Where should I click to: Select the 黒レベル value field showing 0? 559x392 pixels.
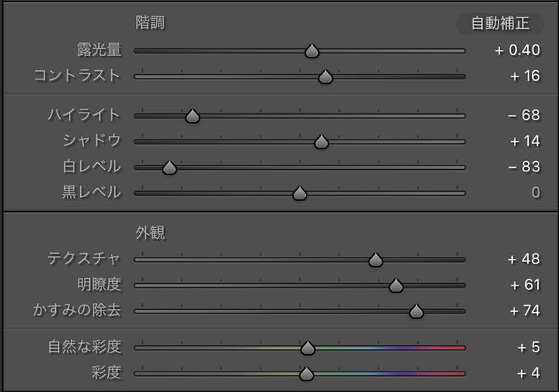click(536, 193)
